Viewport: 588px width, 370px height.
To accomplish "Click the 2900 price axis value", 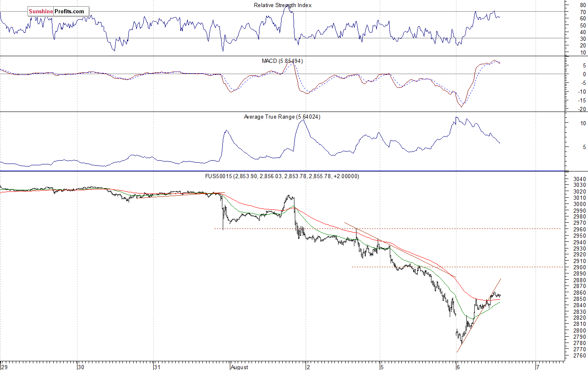I will pyautogui.click(x=580, y=267).
